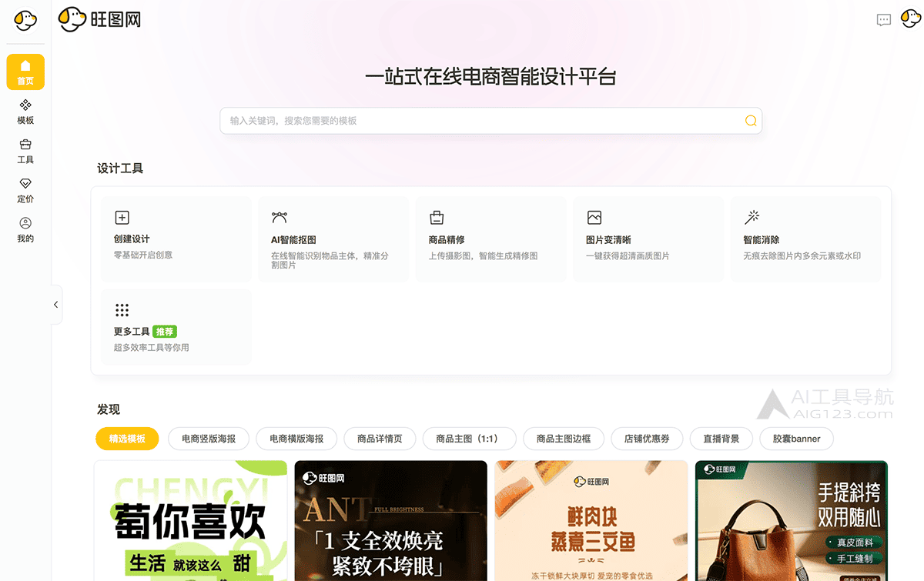Click the 旺图网 header logo
The image size is (924, 581).
tap(100, 19)
